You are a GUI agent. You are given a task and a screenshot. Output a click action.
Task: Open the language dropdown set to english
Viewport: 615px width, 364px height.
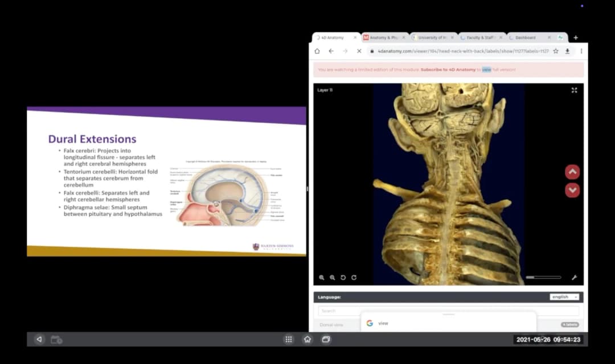[564, 297]
